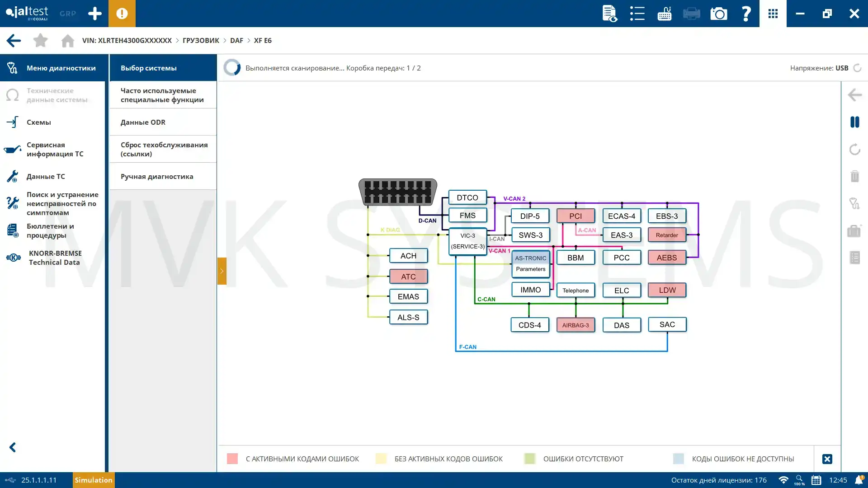The height and width of the screenshot is (488, 868).
Task: Open Выбор системы tab
Action: (x=163, y=68)
